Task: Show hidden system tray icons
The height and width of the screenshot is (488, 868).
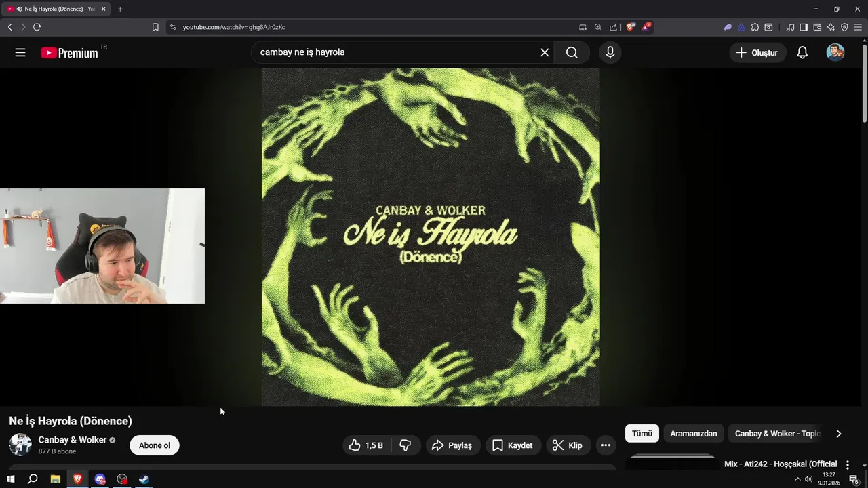Action: (797, 479)
